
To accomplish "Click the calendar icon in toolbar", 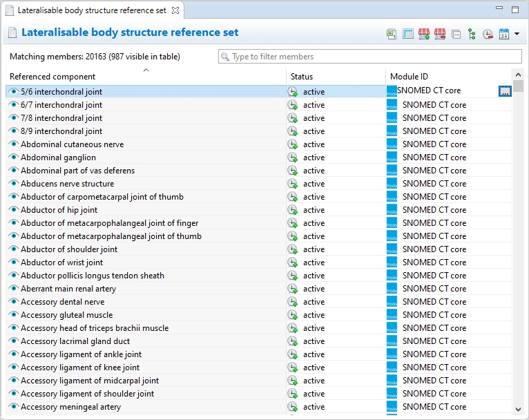I will 504,34.
